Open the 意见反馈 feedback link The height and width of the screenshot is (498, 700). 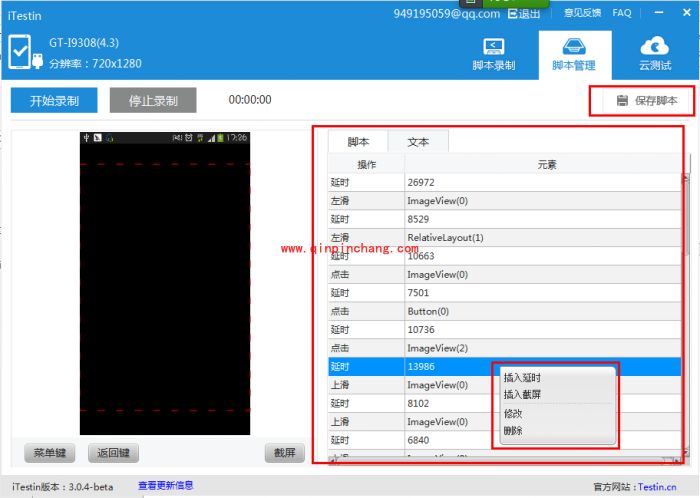(582, 13)
